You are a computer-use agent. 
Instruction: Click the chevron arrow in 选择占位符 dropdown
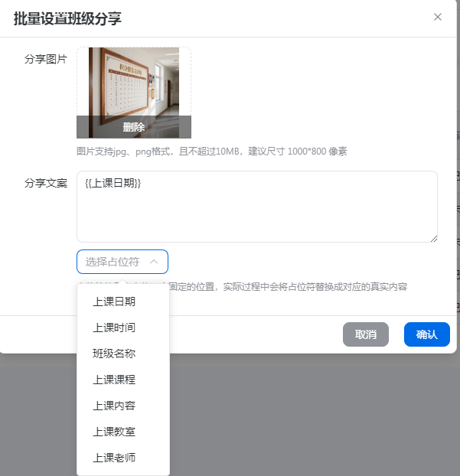pos(154,262)
